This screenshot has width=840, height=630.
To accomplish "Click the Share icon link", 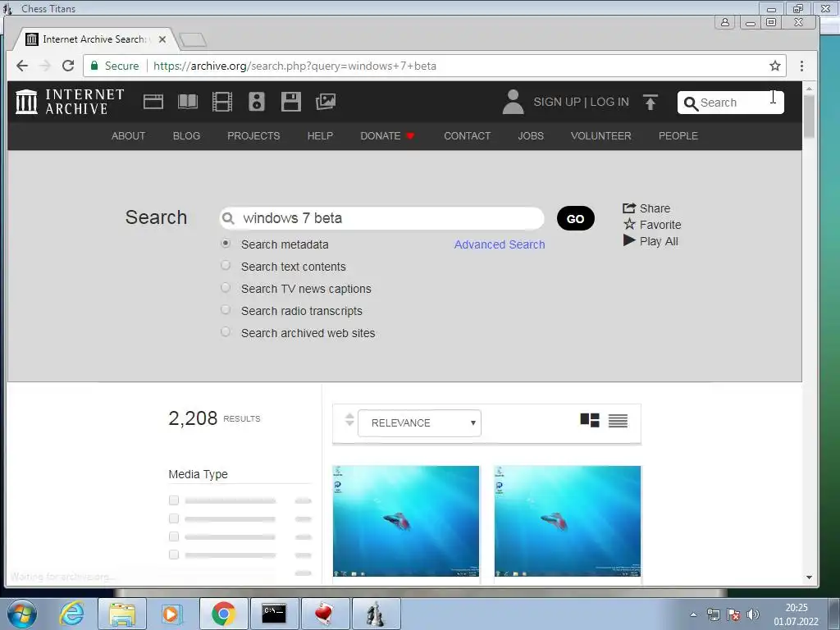I will pyautogui.click(x=646, y=208).
